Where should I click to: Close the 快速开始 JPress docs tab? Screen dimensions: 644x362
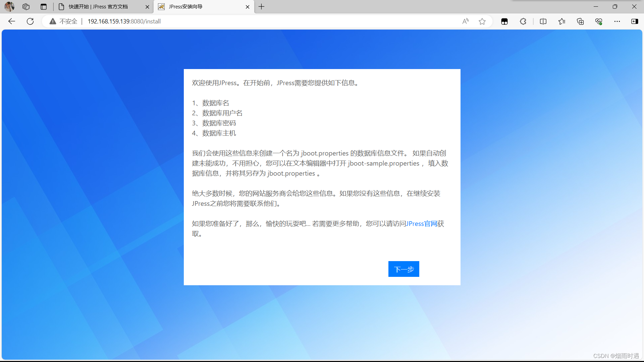point(147,7)
